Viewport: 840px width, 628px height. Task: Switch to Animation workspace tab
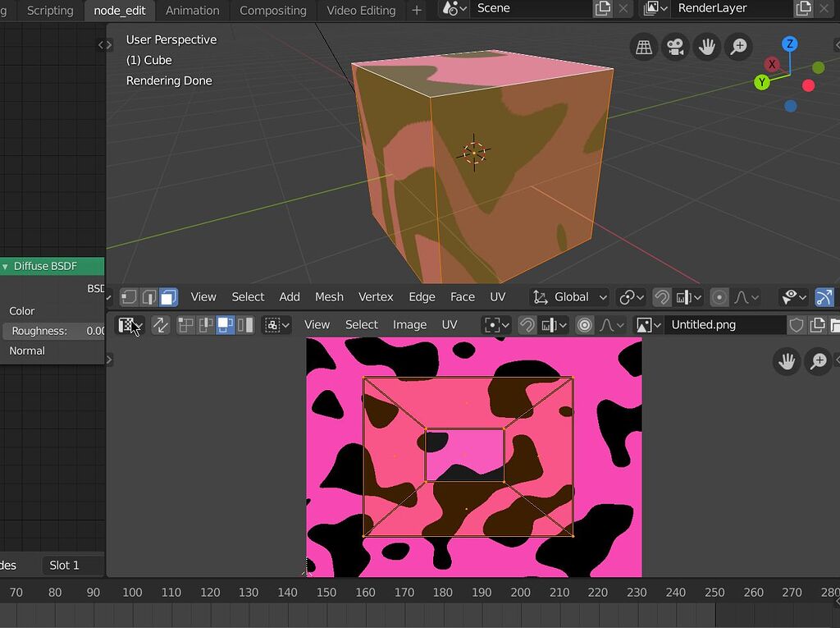[192, 10]
